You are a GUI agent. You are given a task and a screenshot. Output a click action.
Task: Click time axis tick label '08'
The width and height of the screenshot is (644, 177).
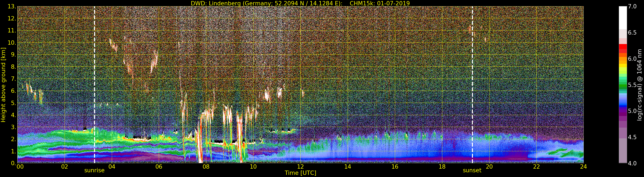click(x=206, y=167)
